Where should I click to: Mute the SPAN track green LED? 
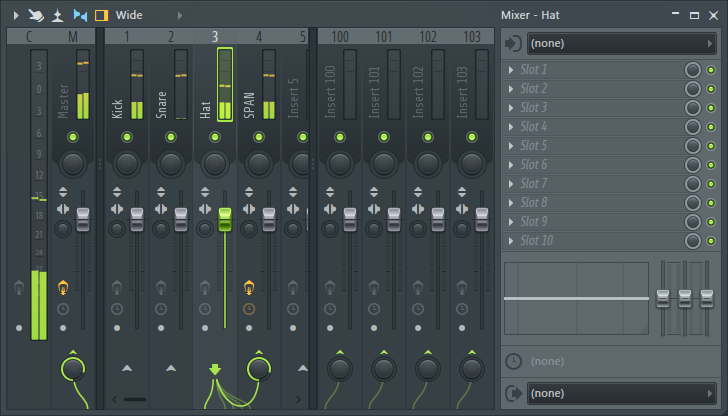[x=259, y=137]
